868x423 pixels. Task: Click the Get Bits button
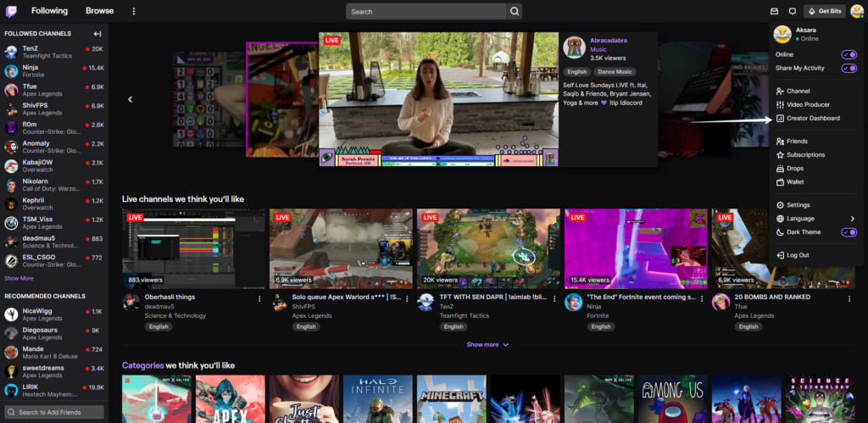point(825,11)
